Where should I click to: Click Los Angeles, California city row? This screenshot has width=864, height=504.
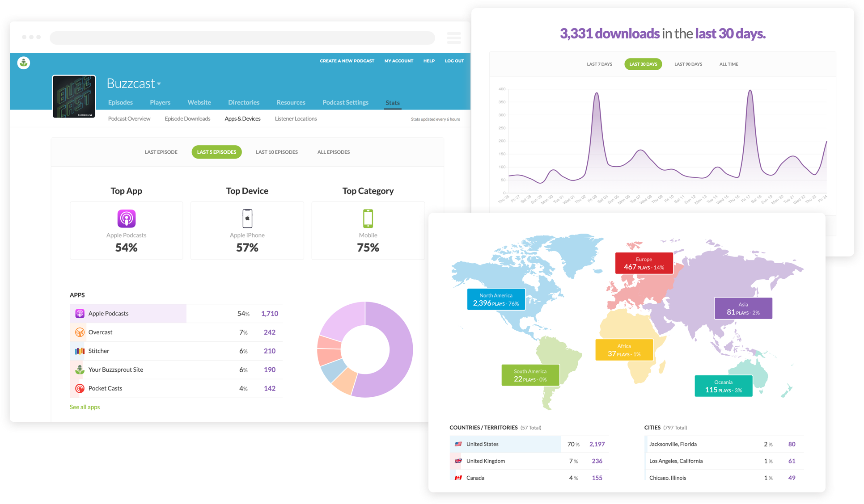724,461
